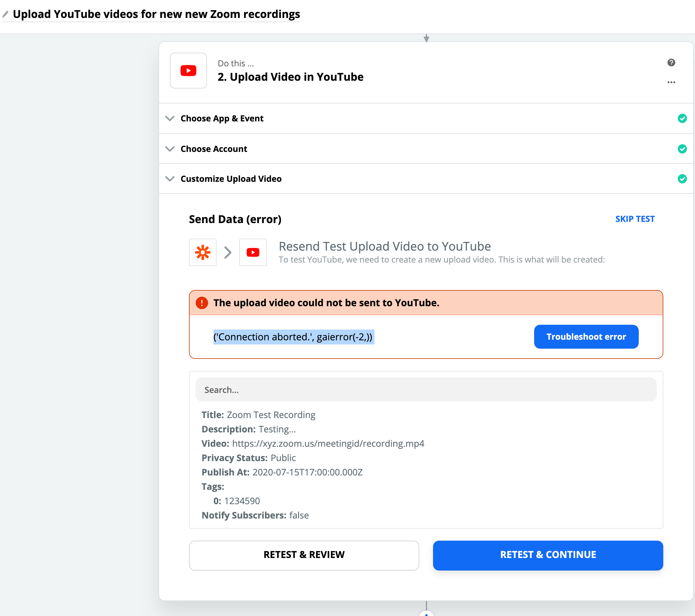Click the Skip Test link
Viewport: 695px width, 616px height.
pos(635,219)
